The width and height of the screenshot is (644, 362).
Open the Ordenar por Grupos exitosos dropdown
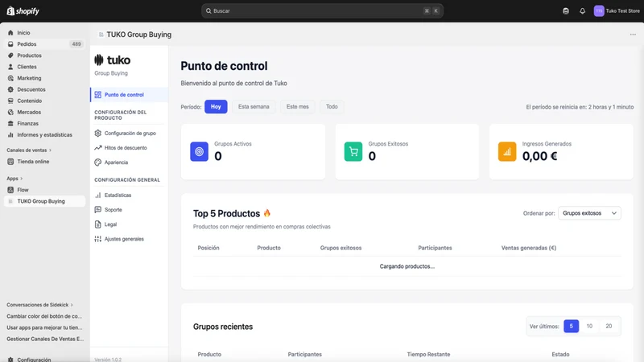[x=589, y=213]
